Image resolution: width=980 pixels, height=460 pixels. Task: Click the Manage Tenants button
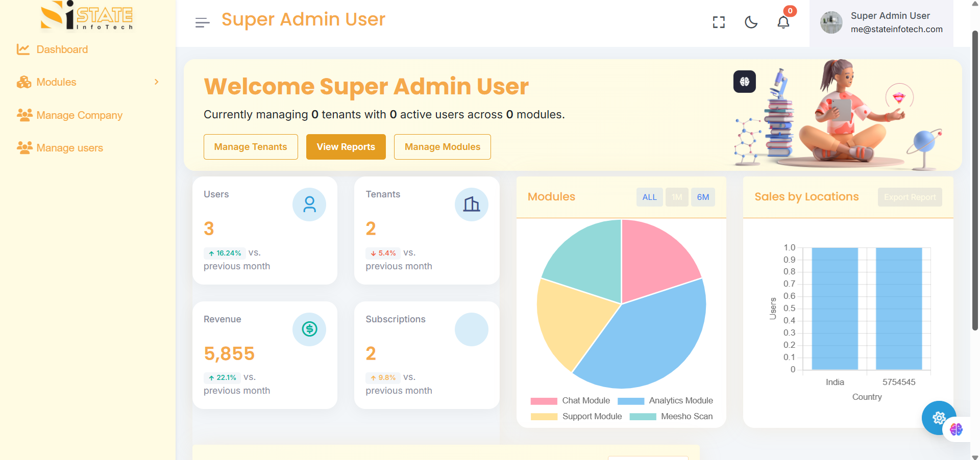click(x=251, y=147)
